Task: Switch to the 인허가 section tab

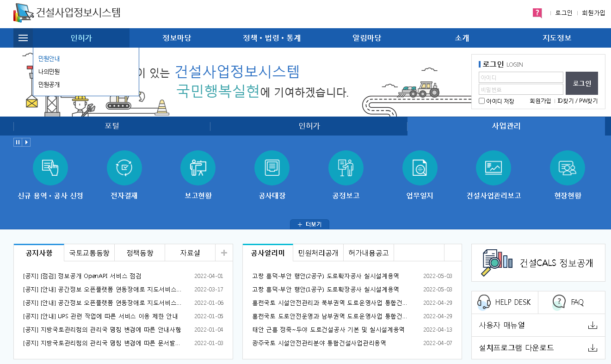Action: coord(309,126)
